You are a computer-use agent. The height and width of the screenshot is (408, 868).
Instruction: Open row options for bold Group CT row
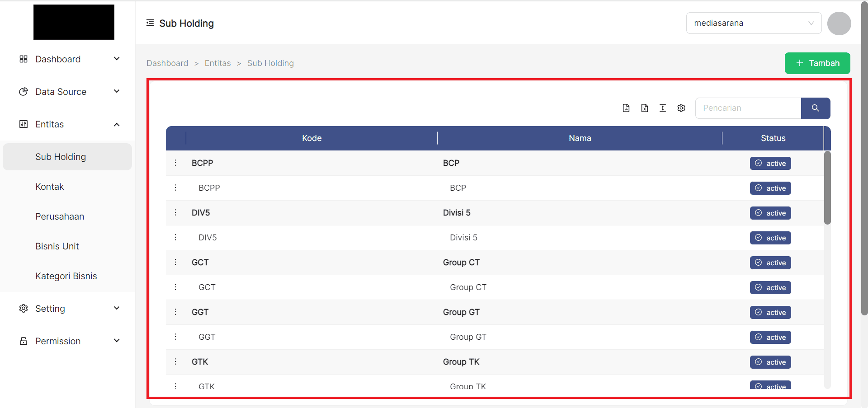pos(175,262)
